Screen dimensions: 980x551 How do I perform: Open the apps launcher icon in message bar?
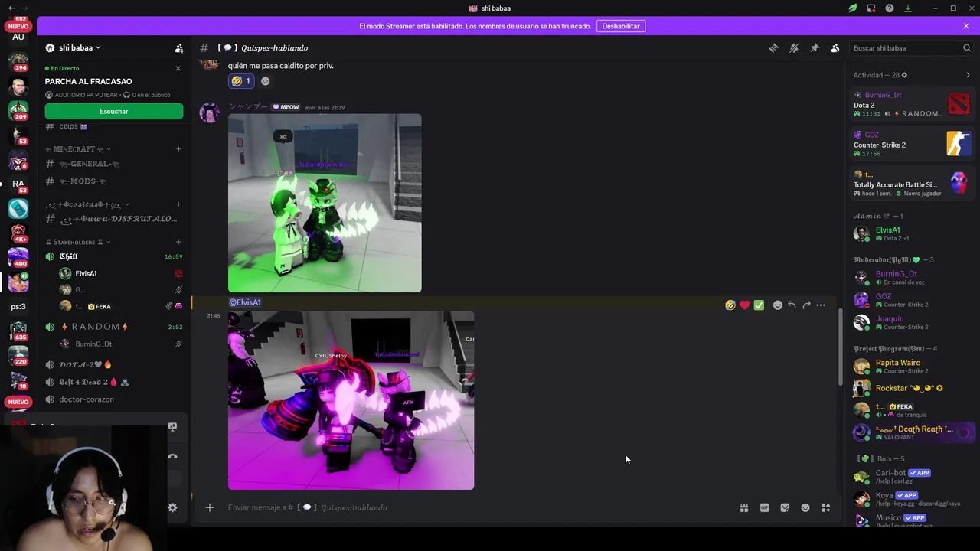click(x=825, y=507)
